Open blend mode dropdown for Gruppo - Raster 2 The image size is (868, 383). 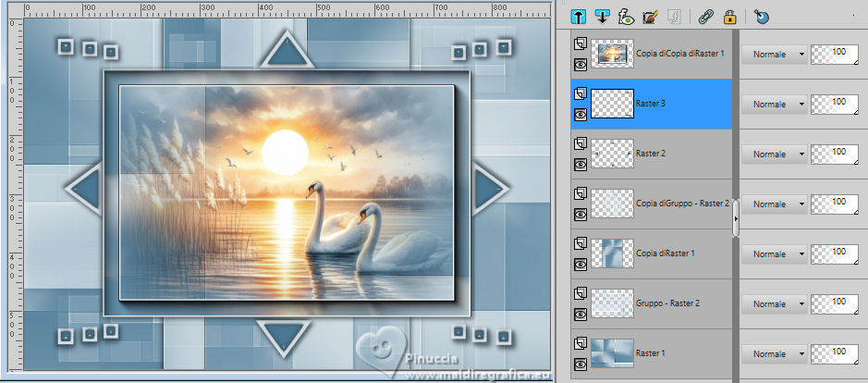775,303
